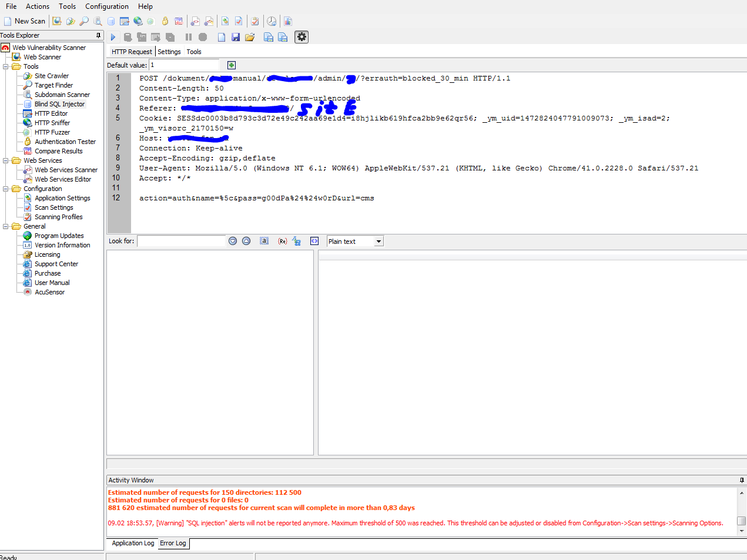Screen dimensions: 747x560
Task: Select HTTP Fuzzer in the tree
Action: pyautogui.click(x=52, y=132)
